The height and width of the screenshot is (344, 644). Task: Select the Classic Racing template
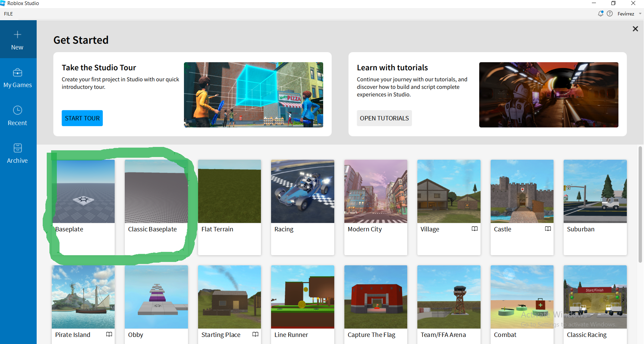click(x=595, y=304)
